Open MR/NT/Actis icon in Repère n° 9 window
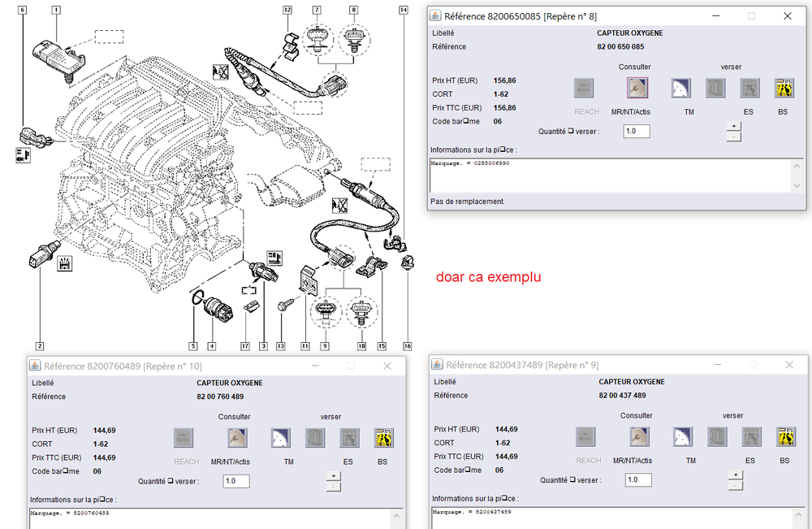The width and height of the screenshot is (812, 529). tap(637, 437)
